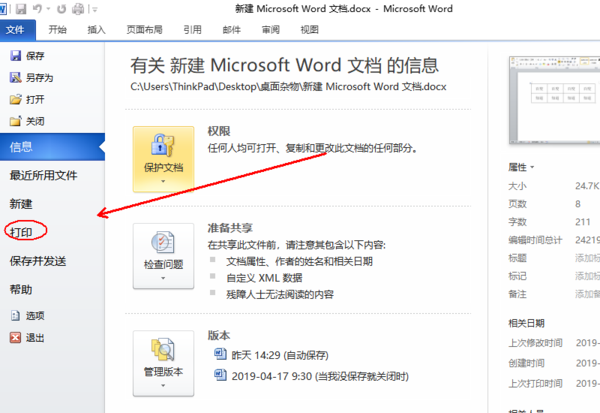Click the 相关日期 heading

pos(526,323)
